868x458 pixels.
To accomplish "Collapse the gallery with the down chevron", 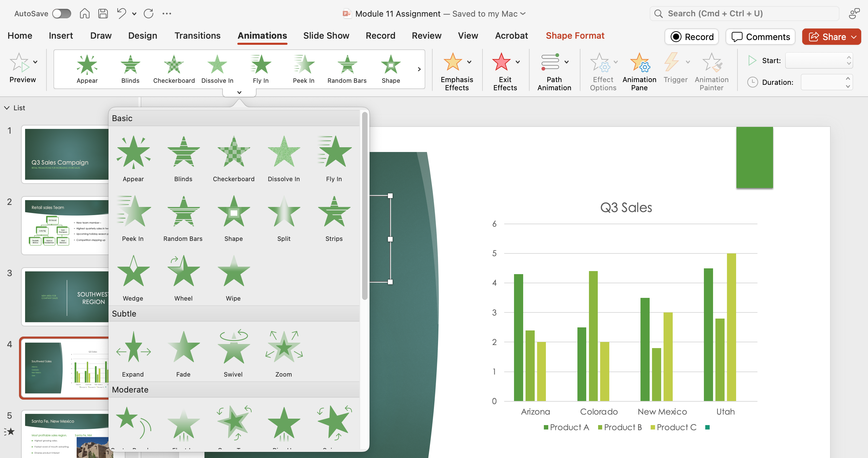I will 239,92.
